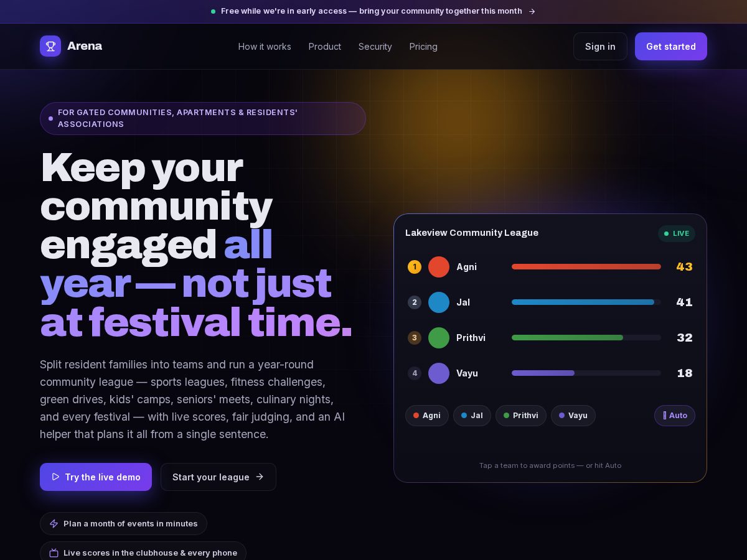
Task: Click the lightning bolt icon in events chip
Action: pos(54,524)
